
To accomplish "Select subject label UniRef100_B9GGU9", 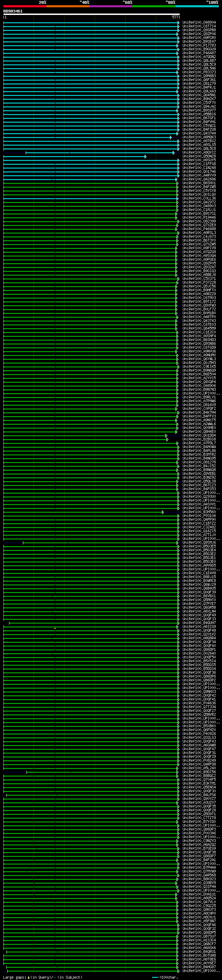I will [199, 49].
